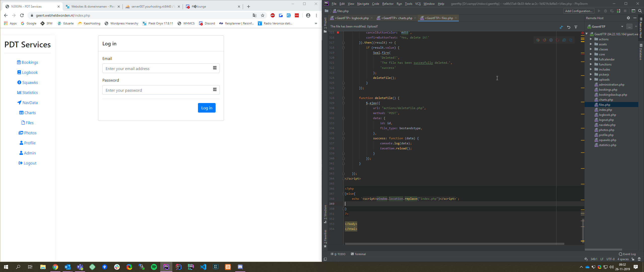The height and width of the screenshot is (272, 644).
Task: Click the compare remote diff icon
Action: tap(561, 27)
